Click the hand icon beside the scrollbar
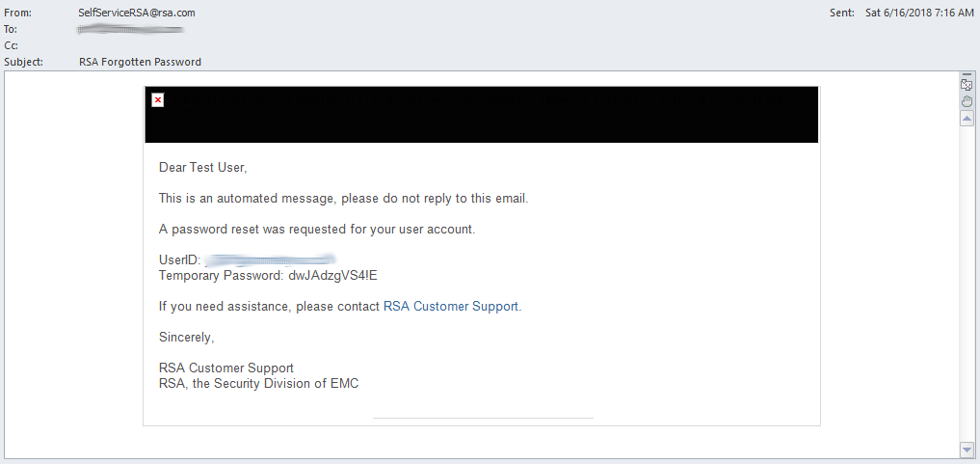The image size is (980, 464). (967, 100)
